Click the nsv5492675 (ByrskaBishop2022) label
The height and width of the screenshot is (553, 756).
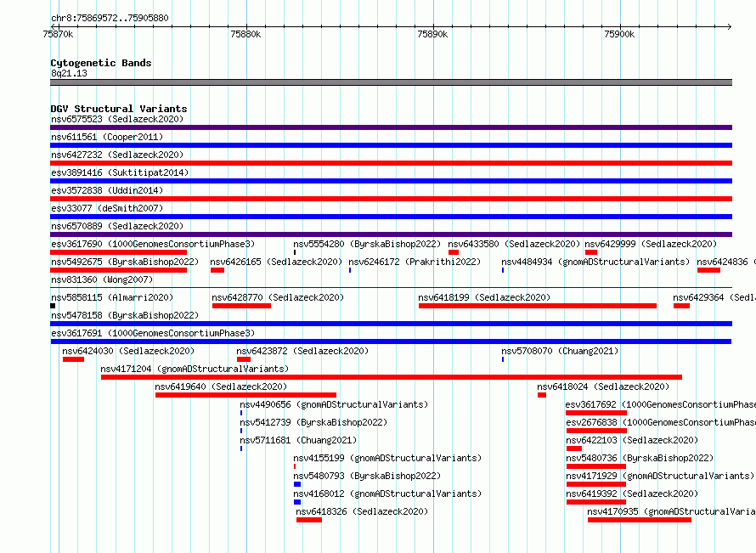click(125, 262)
